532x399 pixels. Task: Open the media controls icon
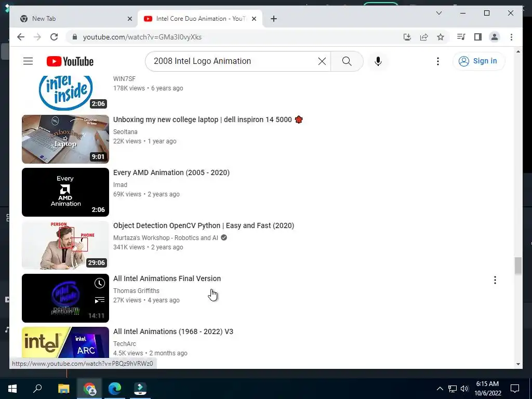click(x=461, y=37)
